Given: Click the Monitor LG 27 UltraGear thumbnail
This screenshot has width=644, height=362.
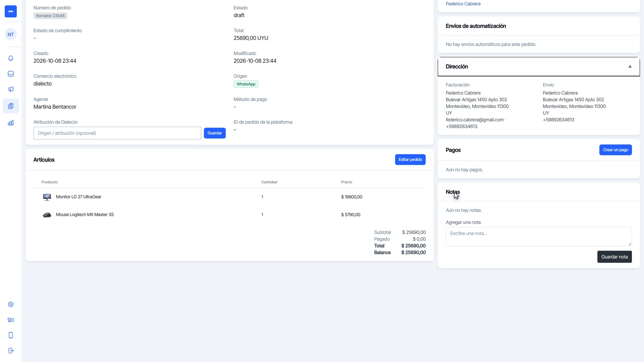Looking at the screenshot, I should [x=47, y=197].
